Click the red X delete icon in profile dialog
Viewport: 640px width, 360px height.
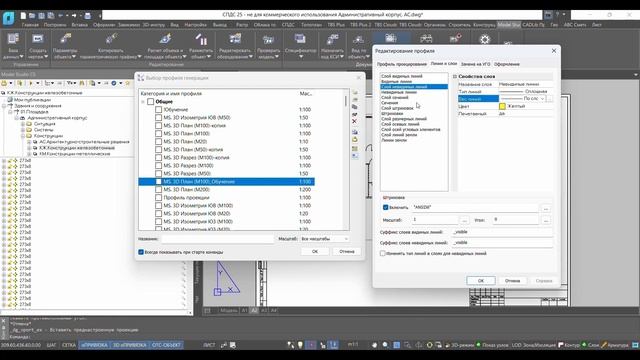(x=354, y=122)
